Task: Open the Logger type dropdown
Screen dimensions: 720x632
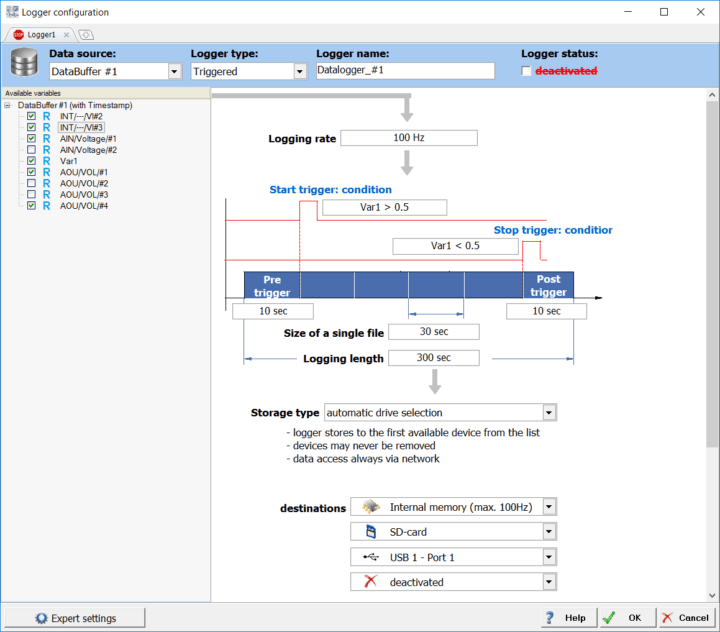Action: click(x=300, y=72)
